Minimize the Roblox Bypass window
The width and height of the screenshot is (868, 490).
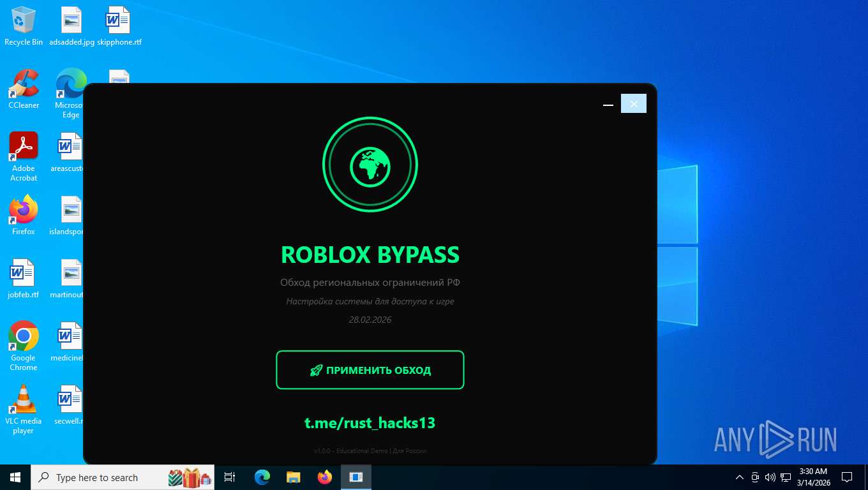pos(608,104)
